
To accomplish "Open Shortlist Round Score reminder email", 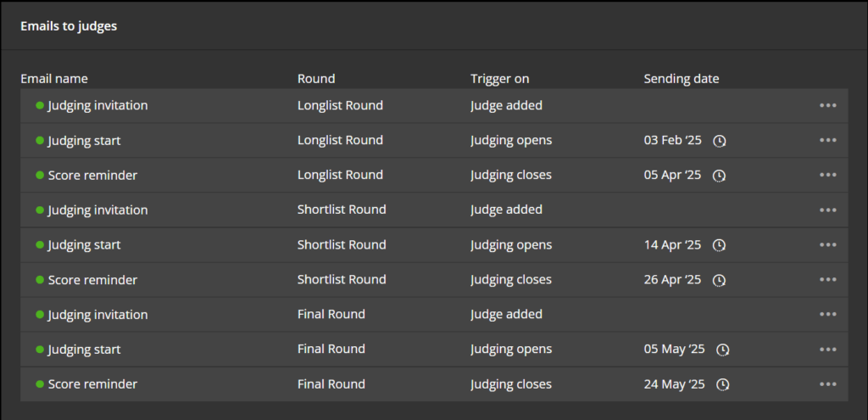I will [x=92, y=280].
